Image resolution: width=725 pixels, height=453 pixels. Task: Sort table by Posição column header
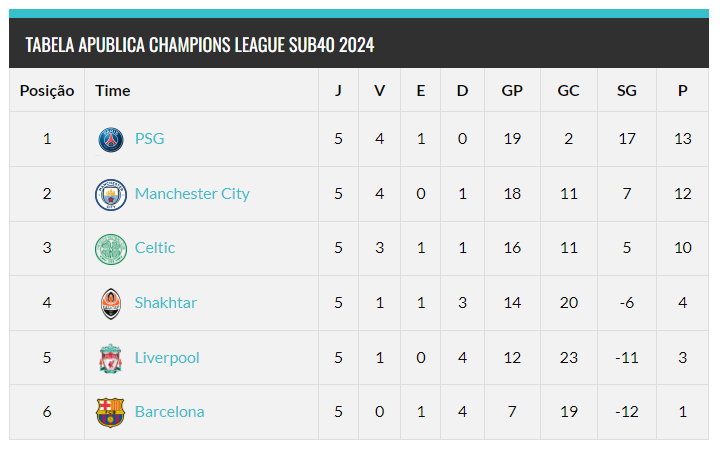pos(47,91)
